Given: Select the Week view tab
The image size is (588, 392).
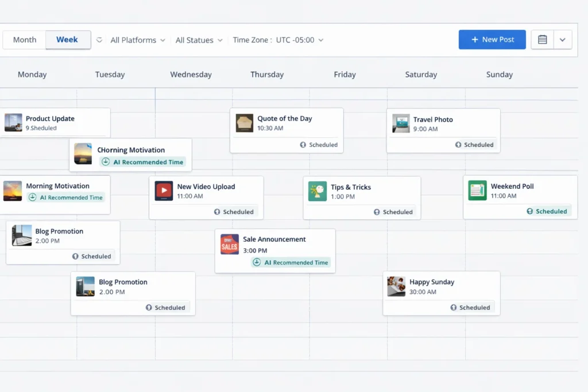Looking at the screenshot, I should point(67,40).
